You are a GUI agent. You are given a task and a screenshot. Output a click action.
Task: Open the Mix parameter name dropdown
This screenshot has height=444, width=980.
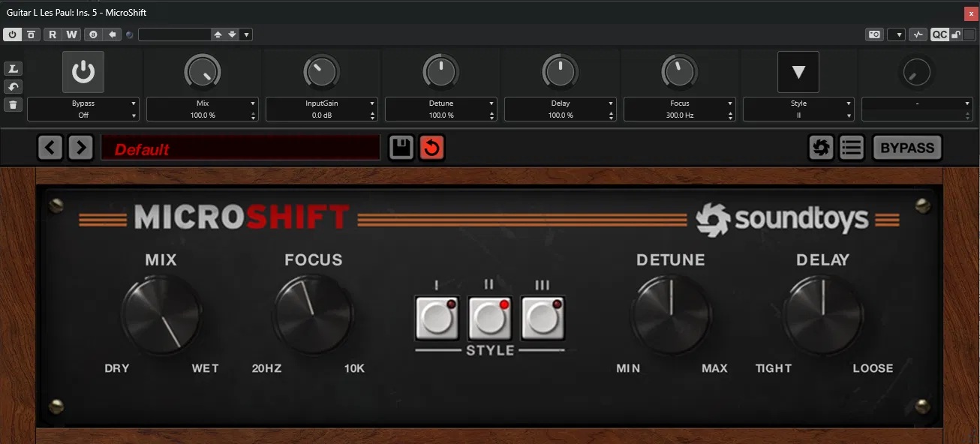point(203,103)
